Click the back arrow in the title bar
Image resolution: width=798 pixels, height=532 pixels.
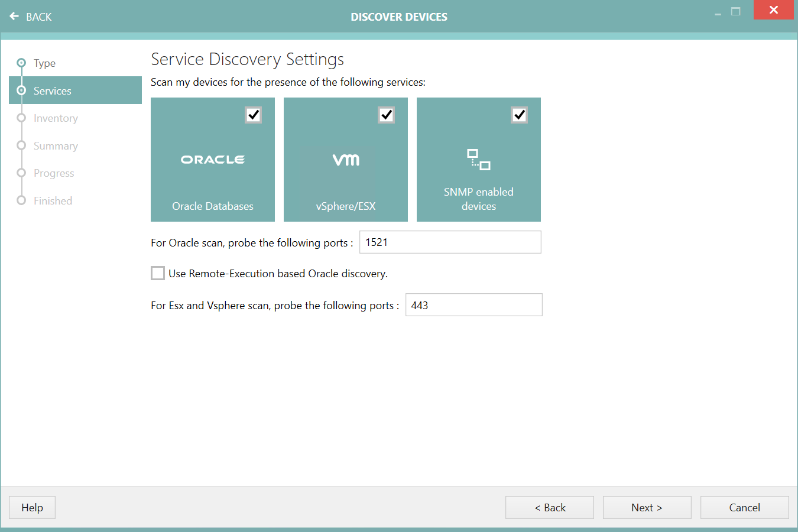click(x=14, y=16)
